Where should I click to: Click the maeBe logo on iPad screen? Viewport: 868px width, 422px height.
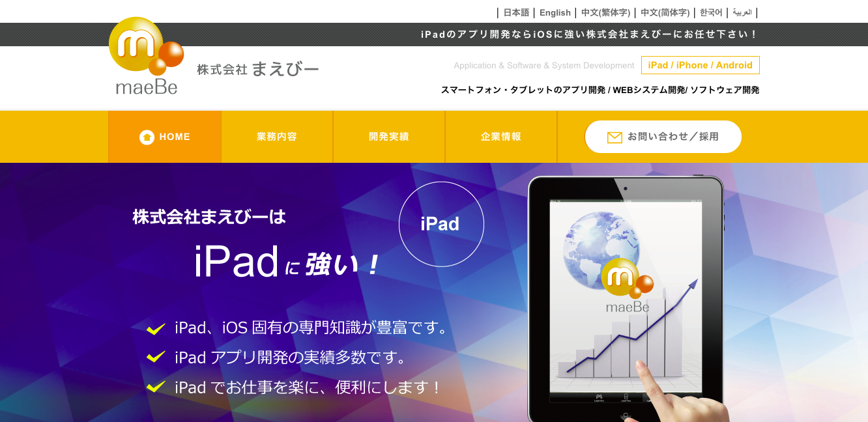point(627,285)
